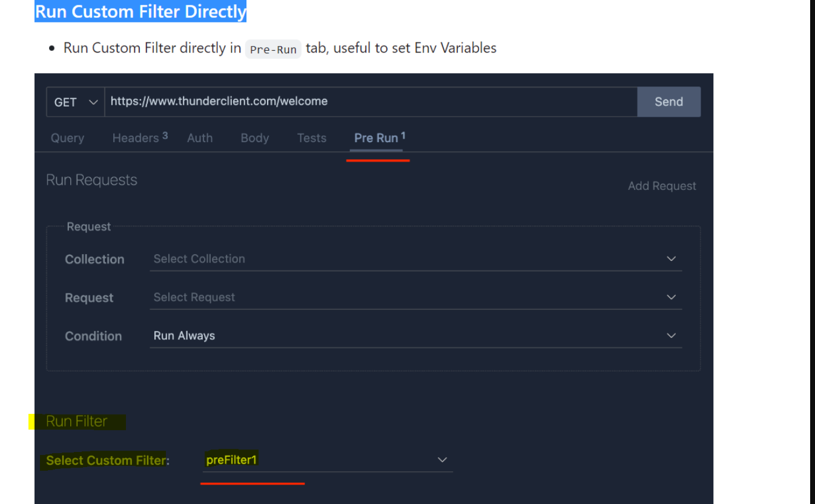Click the Send button
This screenshot has height=504, width=815.
668,102
